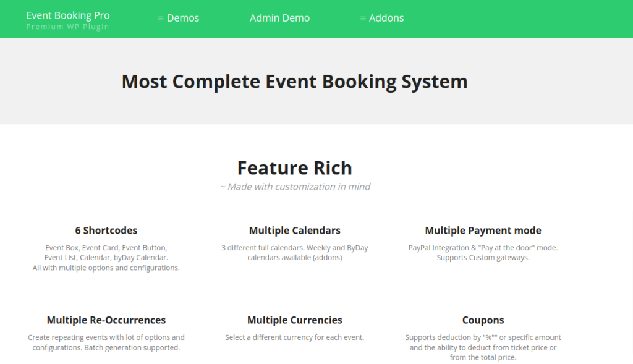Open the Demos menu label

(x=183, y=18)
